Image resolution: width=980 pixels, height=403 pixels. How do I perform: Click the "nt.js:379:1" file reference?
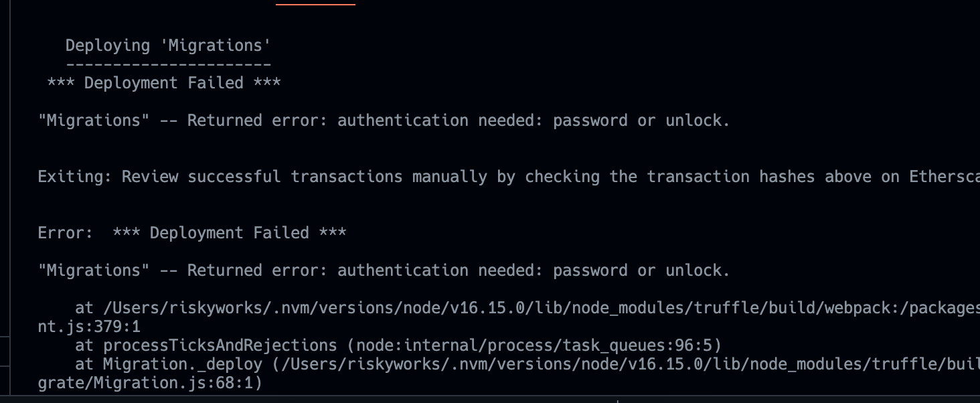[89, 327]
